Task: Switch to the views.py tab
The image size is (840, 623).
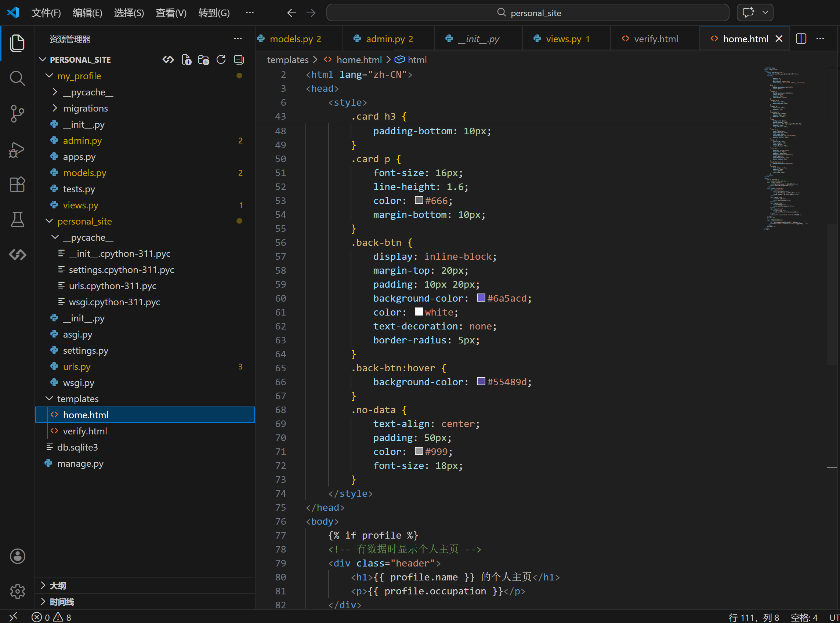Action: 563,39
